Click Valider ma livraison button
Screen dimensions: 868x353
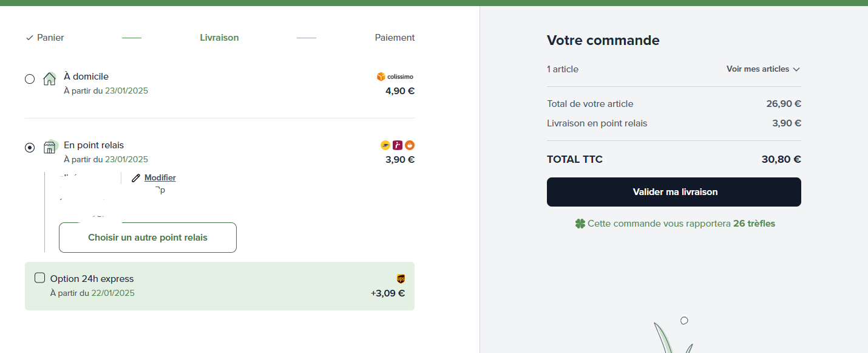pyautogui.click(x=674, y=192)
